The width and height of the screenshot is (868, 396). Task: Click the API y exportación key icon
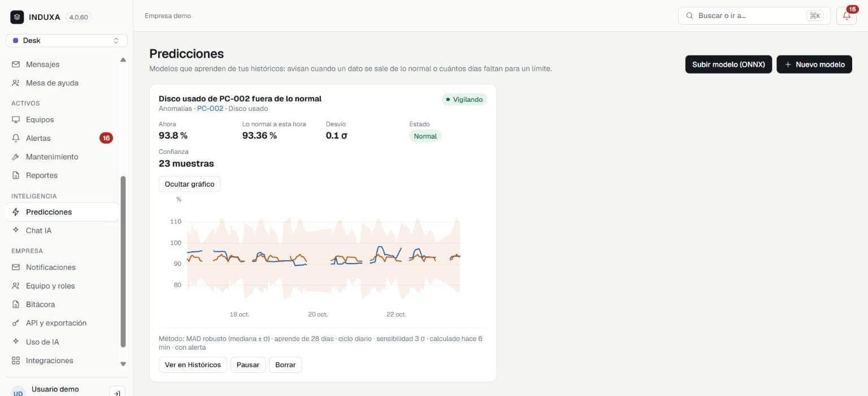click(16, 323)
